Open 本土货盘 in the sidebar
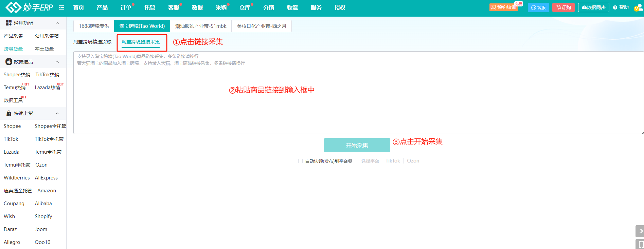The image size is (644, 249). coord(44,49)
